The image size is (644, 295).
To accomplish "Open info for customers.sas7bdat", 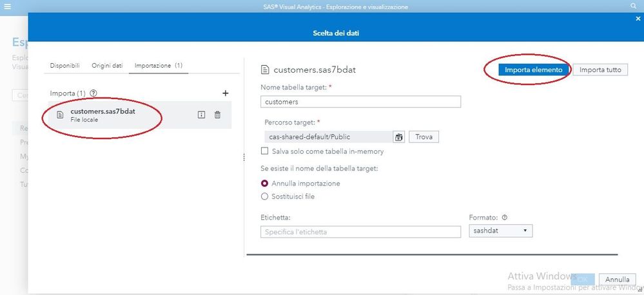I will click(201, 115).
